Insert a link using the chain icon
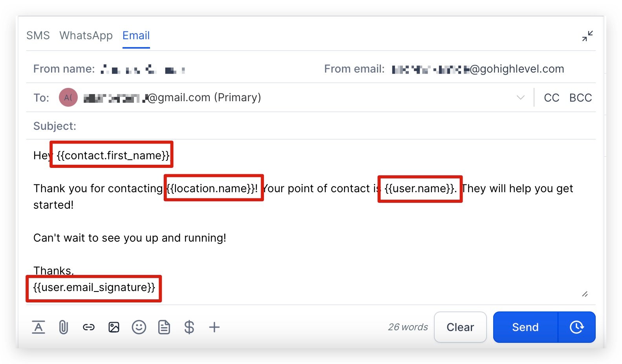Screen dimensions: 622x364 pos(89,327)
